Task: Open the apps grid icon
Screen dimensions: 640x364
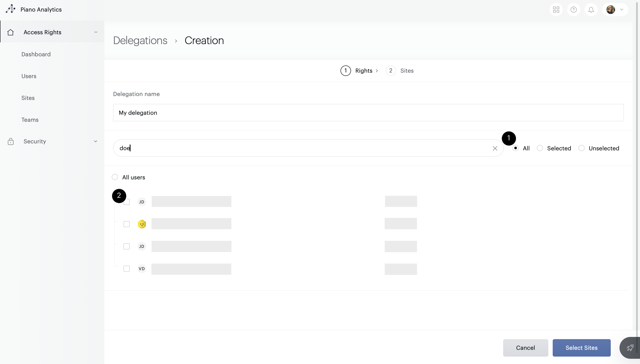Action: pyautogui.click(x=556, y=10)
